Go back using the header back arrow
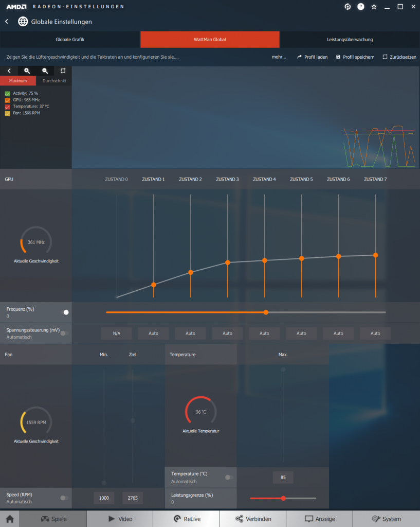 pos(7,22)
